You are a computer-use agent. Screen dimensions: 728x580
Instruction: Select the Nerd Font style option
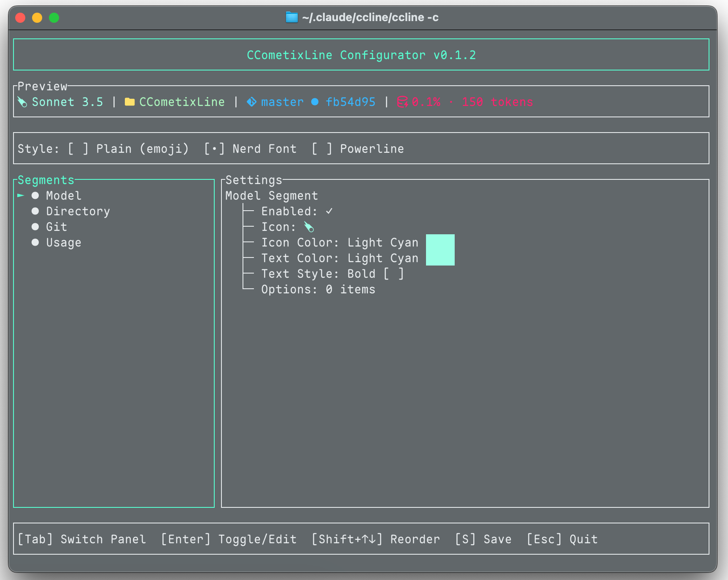tap(250, 149)
